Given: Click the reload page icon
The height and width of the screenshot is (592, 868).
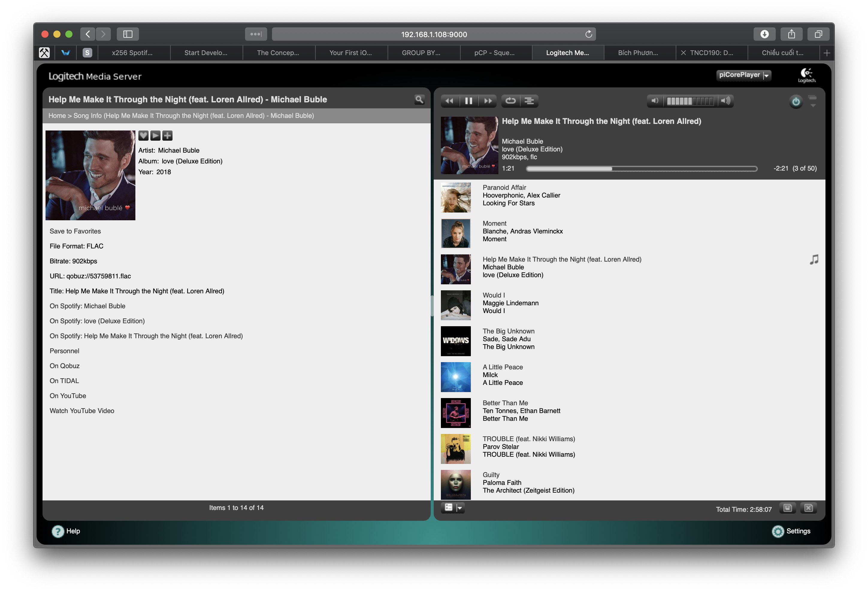Looking at the screenshot, I should click(x=589, y=34).
